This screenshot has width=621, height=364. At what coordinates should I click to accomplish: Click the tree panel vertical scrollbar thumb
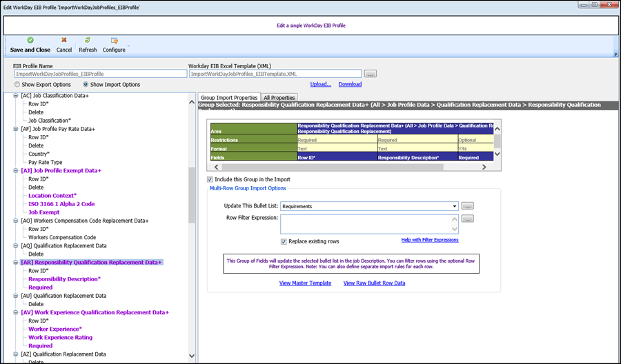(x=192, y=195)
